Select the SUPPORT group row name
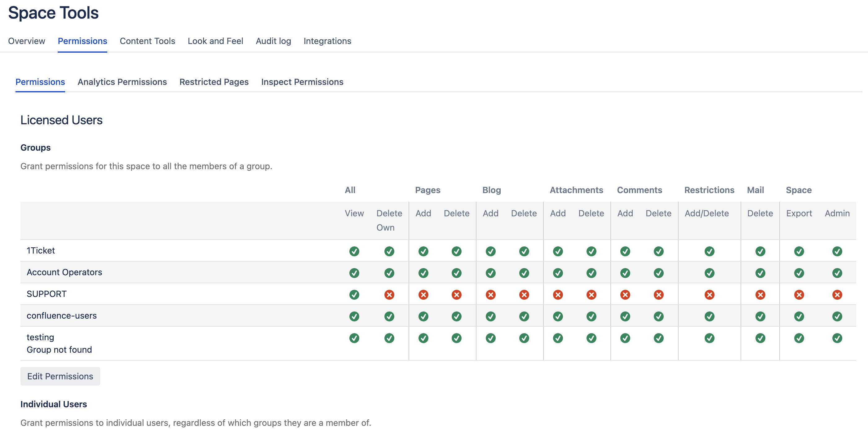 (x=46, y=294)
